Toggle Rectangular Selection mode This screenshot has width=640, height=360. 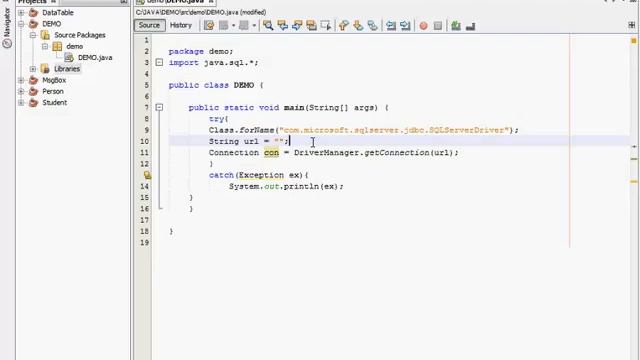pos(326,26)
